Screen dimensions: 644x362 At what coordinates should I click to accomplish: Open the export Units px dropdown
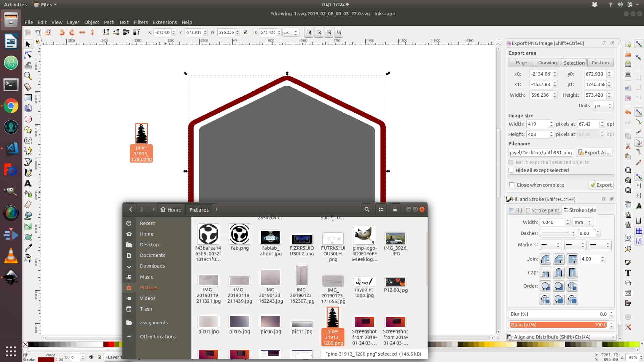click(603, 106)
